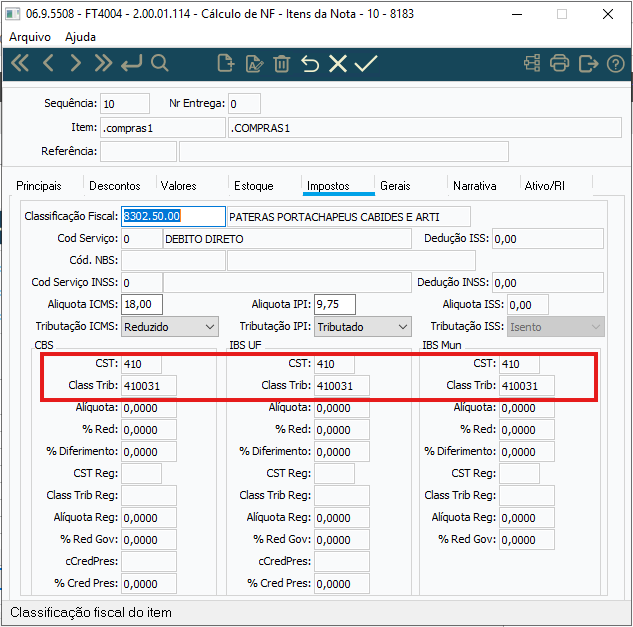
Task: Open search with magnifier icon
Action: tap(159, 63)
